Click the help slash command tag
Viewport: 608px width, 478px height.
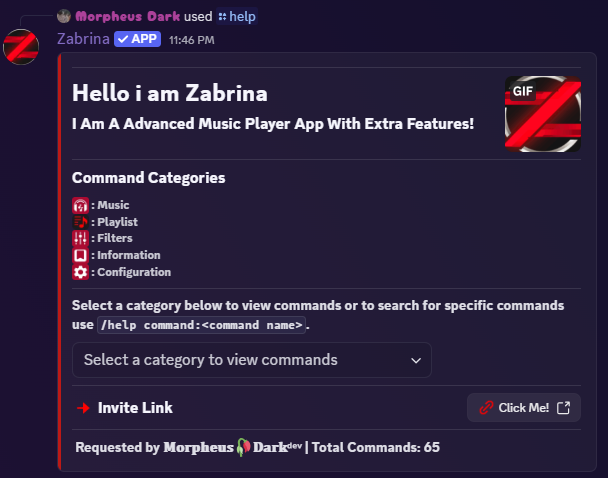236,16
